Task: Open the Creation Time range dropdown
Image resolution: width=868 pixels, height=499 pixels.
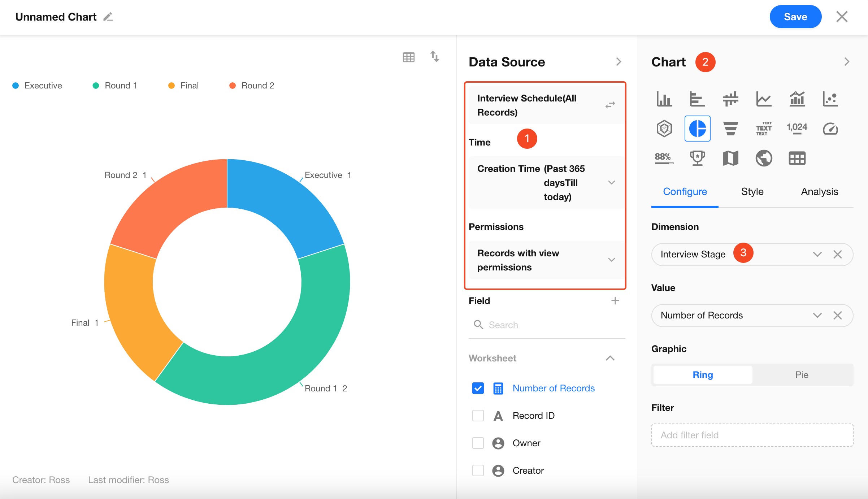Action: tap(546, 183)
